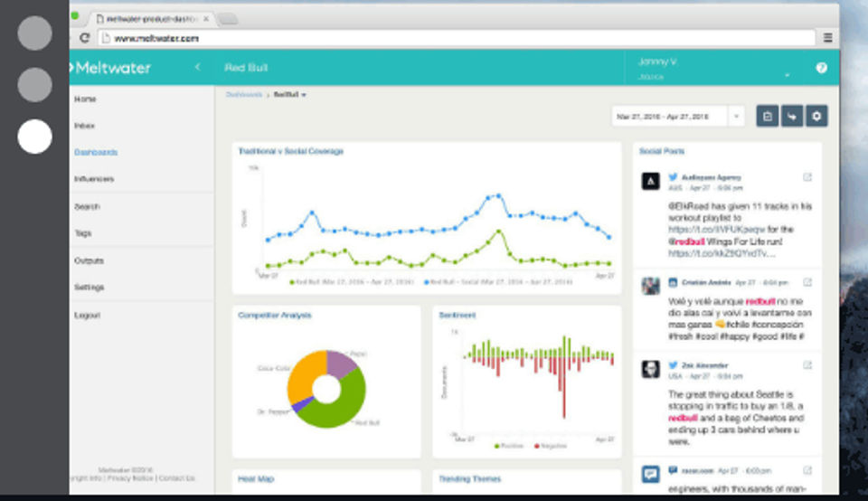This screenshot has height=501, width=868.
Task: Click the Competitor Analysis widget title
Action: (x=275, y=315)
